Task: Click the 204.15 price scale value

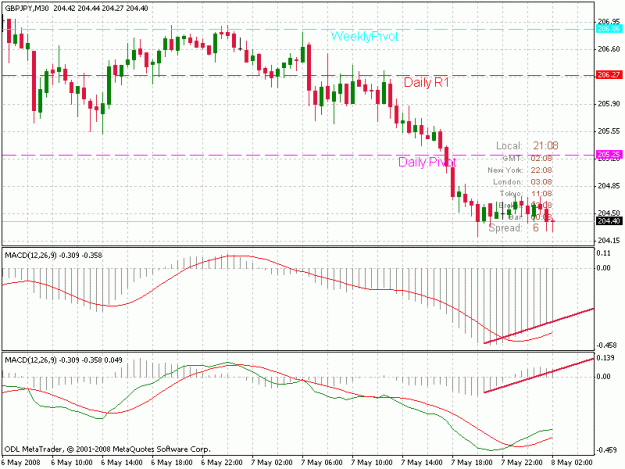Action: coord(609,241)
